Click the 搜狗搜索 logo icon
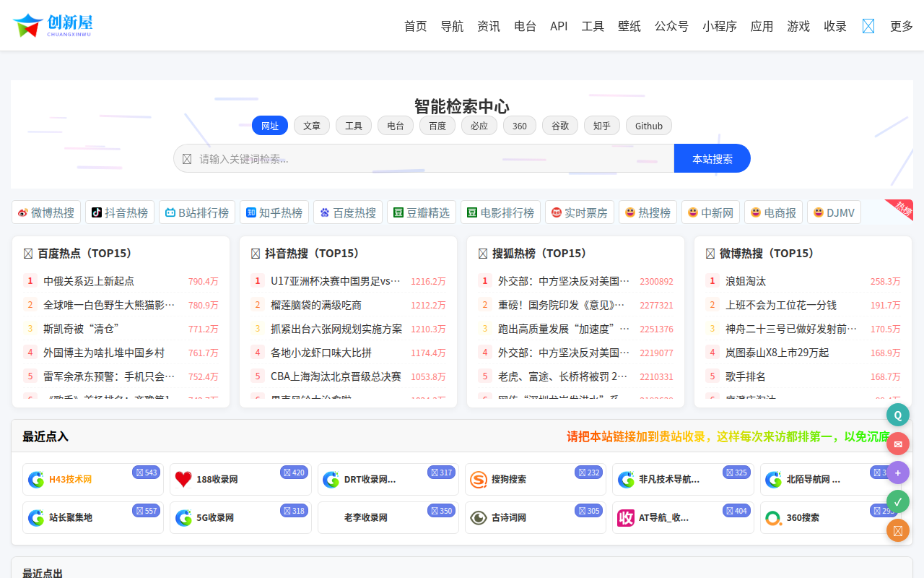 coord(479,479)
